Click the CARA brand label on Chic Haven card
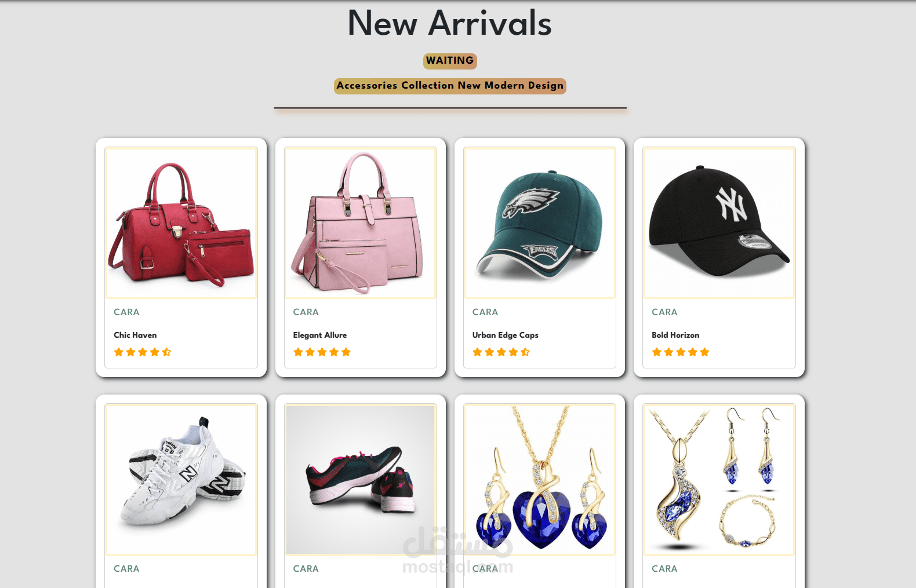This screenshot has width=916, height=588. click(126, 312)
